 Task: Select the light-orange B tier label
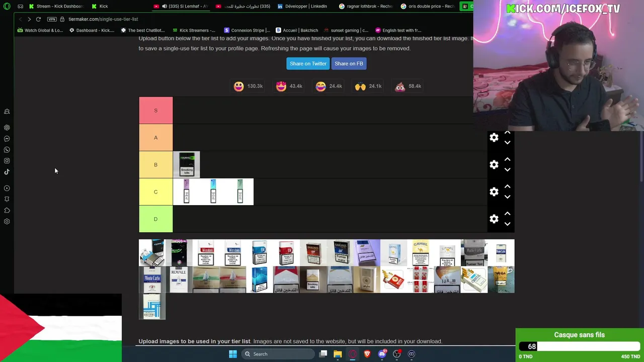155,165
